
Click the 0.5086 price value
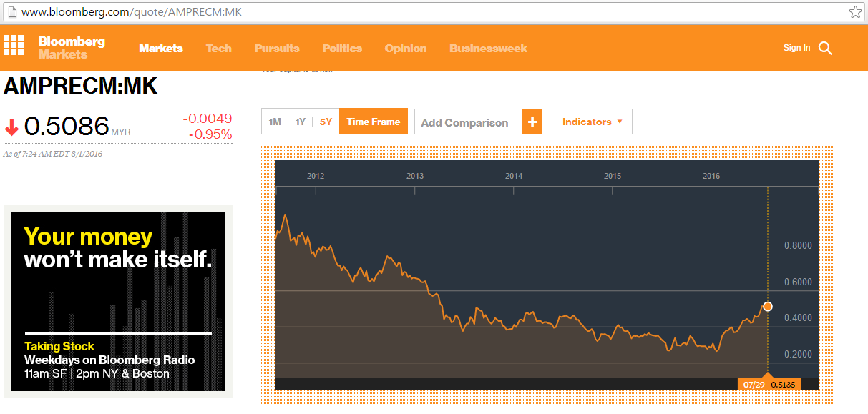(x=67, y=127)
